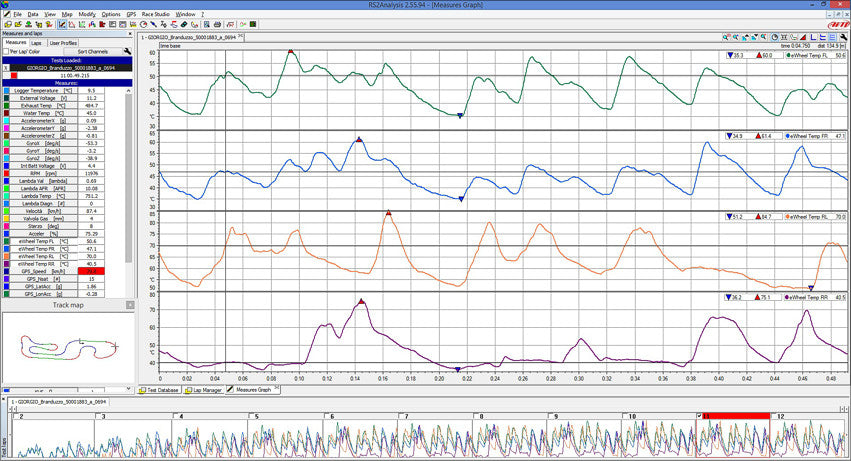This screenshot has height=461, width=851.
Task: Click the Sort Channels button
Action: 91,51
